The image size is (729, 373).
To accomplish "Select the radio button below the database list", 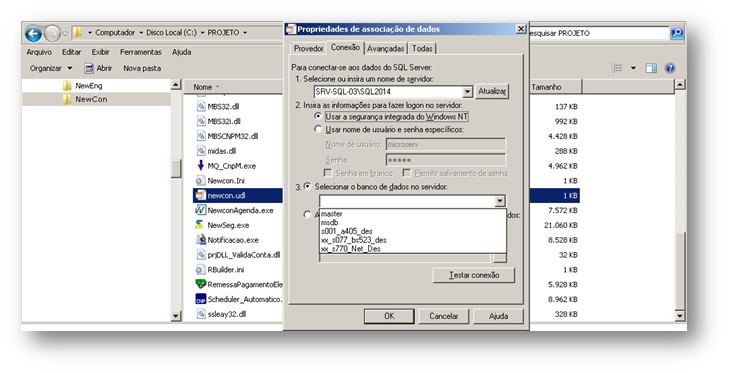I will (307, 215).
